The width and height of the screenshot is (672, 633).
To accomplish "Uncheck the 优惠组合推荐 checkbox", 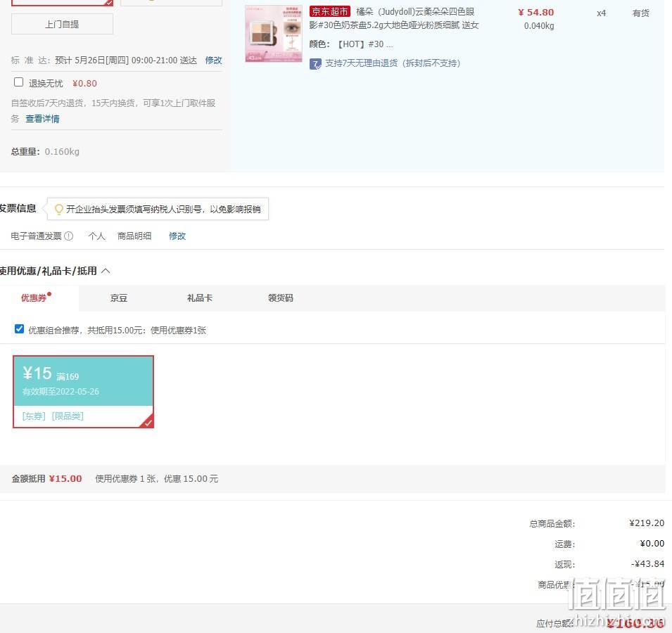I will pyautogui.click(x=19, y=329).
